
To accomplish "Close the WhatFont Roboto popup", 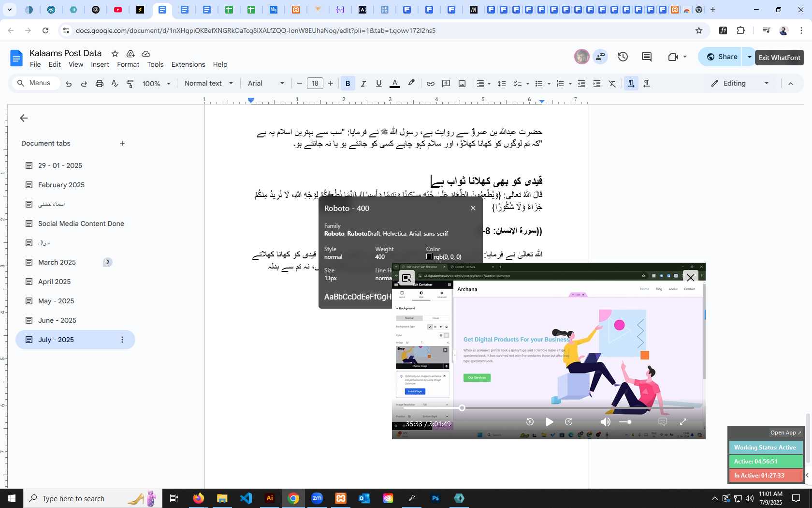I will coord(473,208).
